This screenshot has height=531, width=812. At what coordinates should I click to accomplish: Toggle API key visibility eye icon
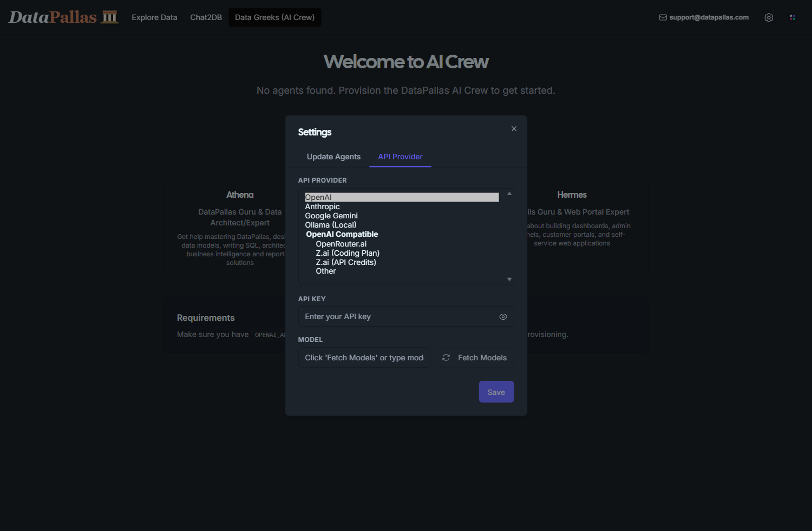(503, 316)
